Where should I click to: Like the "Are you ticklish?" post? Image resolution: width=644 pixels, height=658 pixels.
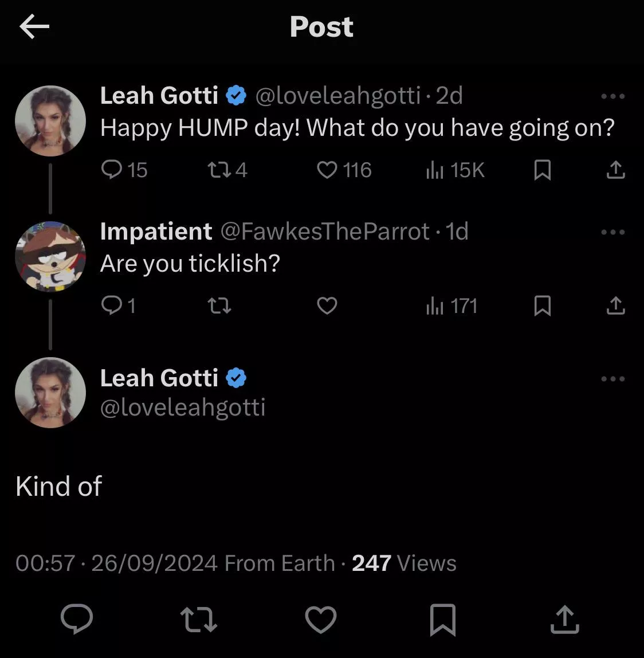(327, 306)
